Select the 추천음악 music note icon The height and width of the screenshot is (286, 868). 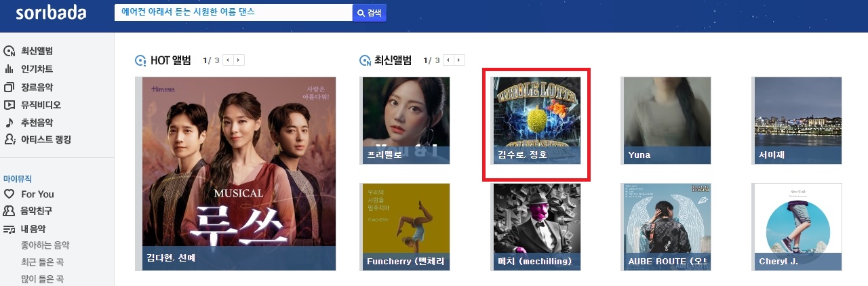pos(9,123)
